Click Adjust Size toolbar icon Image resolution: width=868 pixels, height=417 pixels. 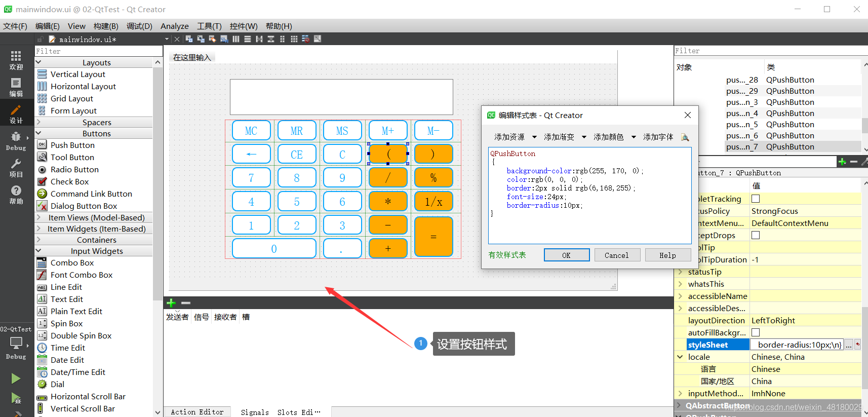[x=318, y=39]
